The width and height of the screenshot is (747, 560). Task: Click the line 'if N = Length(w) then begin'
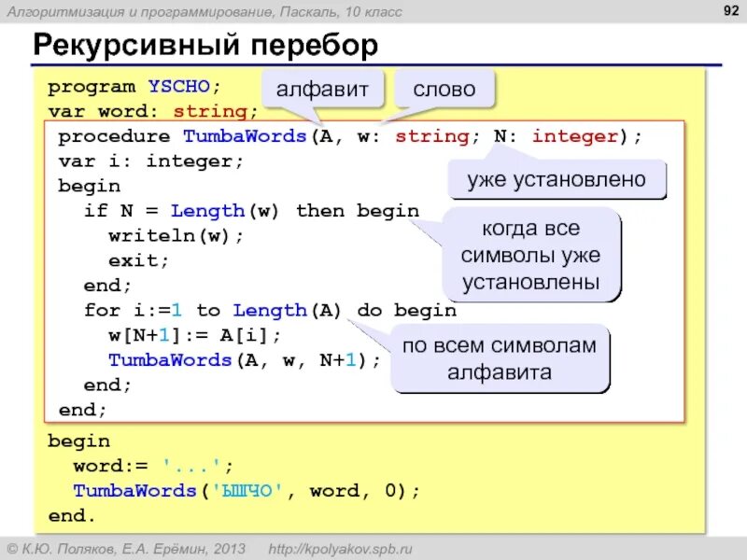point(251,211)
